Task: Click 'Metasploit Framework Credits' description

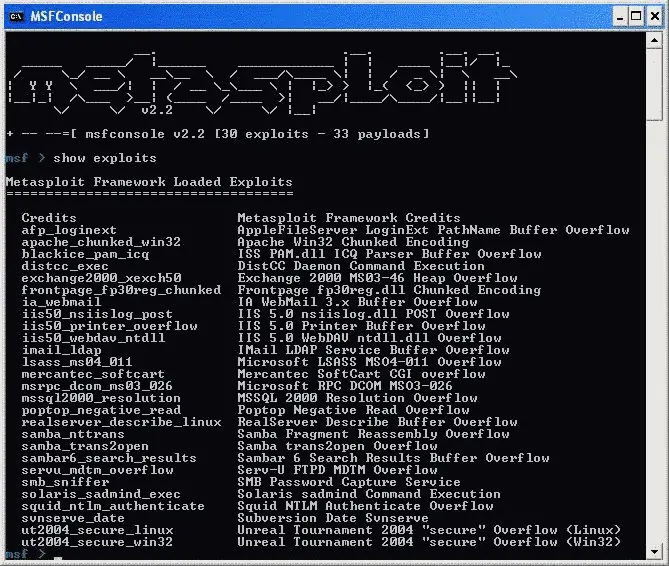Action: coord(349,218)
